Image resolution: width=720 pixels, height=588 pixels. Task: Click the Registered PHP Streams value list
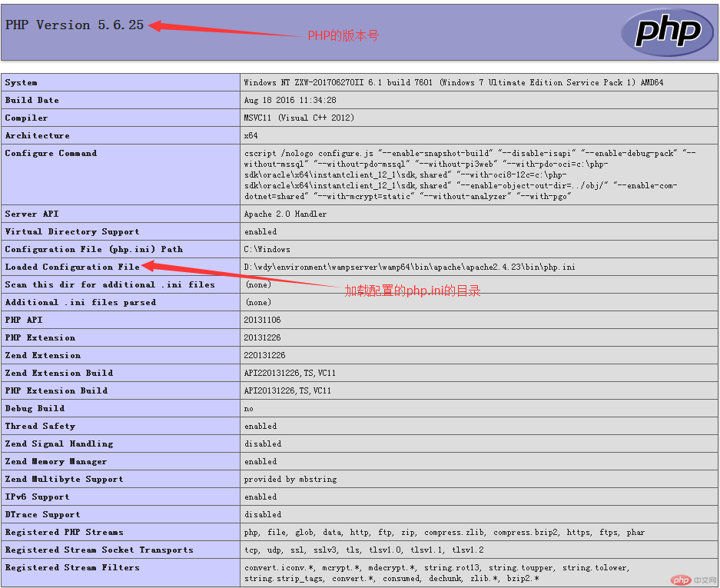tap(444, 532)
